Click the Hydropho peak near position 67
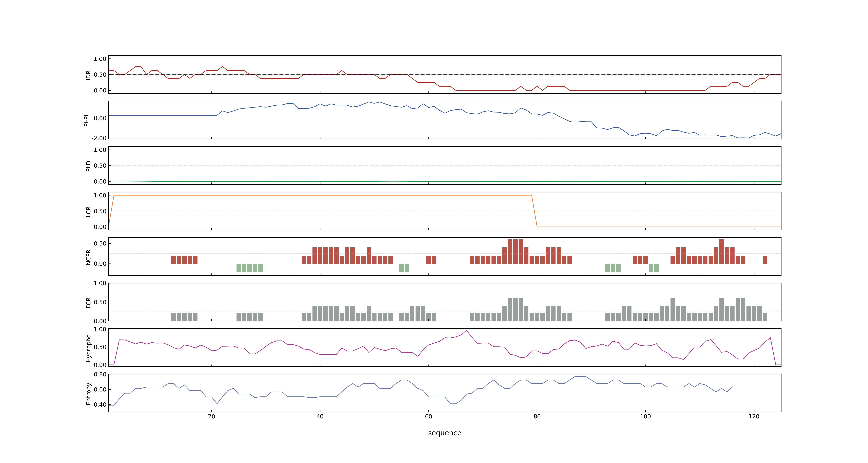 pyautogui.click(x=467, y=331)
